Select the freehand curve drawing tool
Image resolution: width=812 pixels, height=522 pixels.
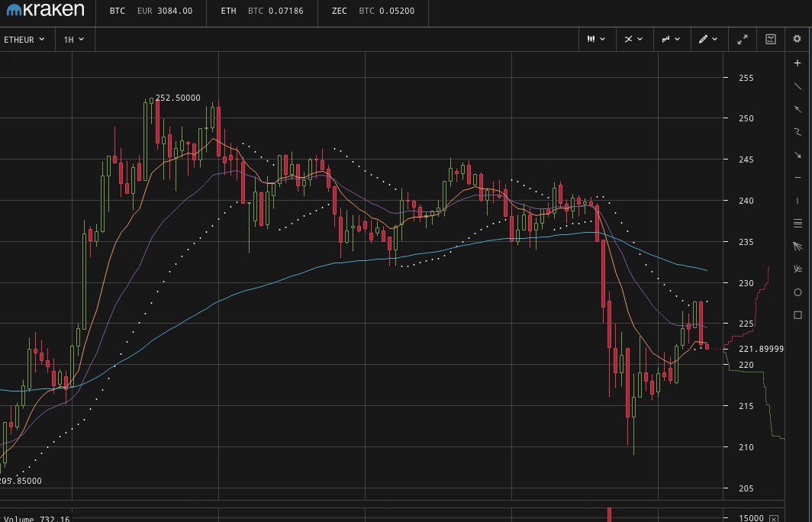click(797, 132)
